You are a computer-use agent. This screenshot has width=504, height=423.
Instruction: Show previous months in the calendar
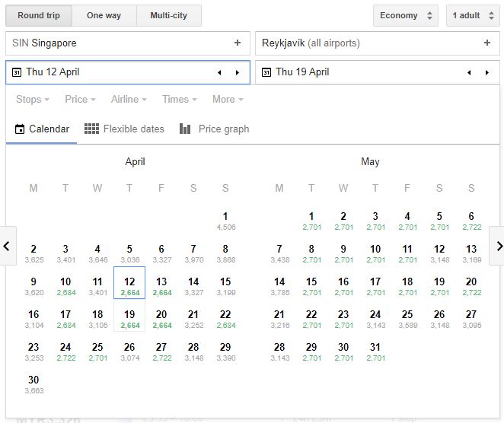pyautogui.click(x=8, y=246)
